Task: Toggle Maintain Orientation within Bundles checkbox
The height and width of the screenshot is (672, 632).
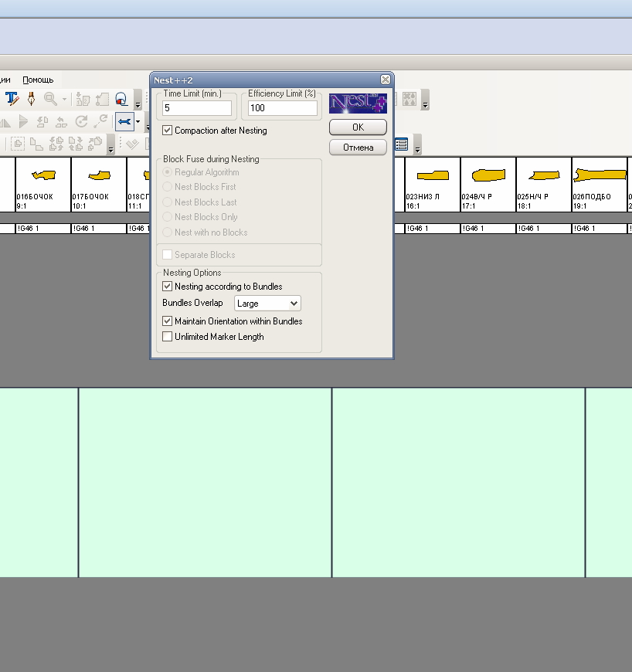Action: (167, 321)
